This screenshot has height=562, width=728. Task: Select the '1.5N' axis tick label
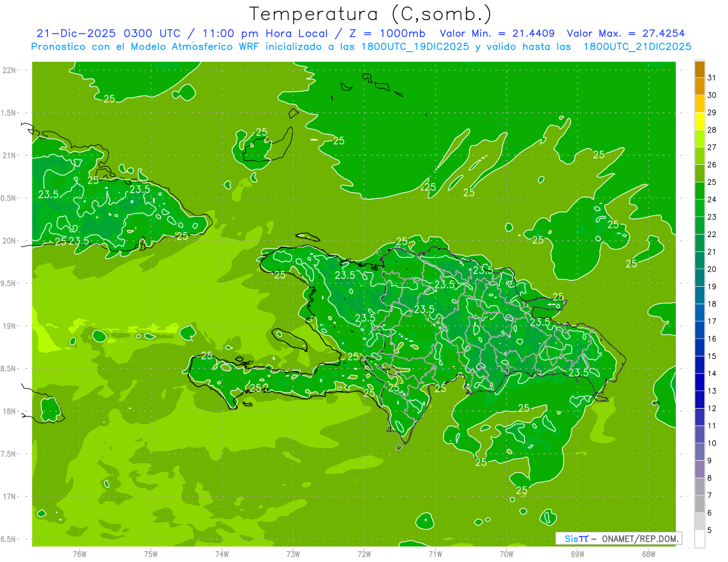click(x=9, y=113)
